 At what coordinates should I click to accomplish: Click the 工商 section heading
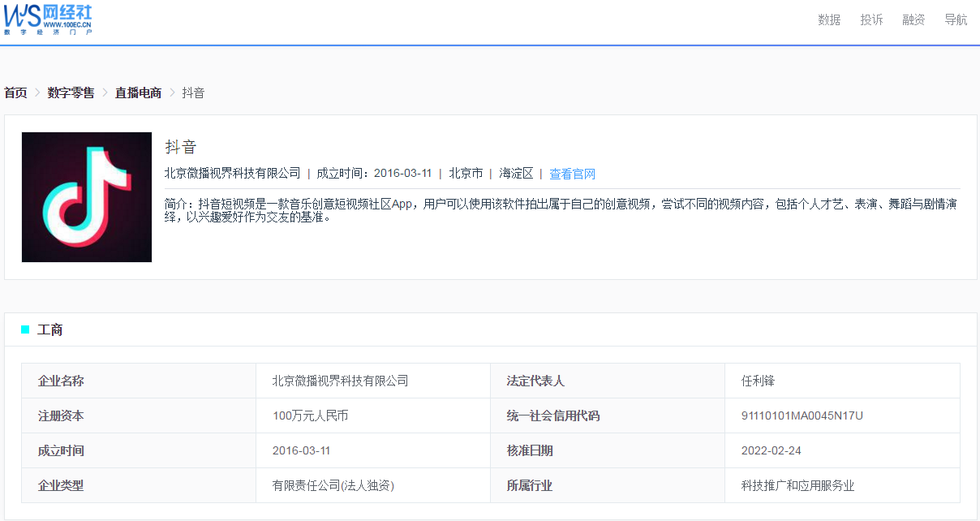50,329
